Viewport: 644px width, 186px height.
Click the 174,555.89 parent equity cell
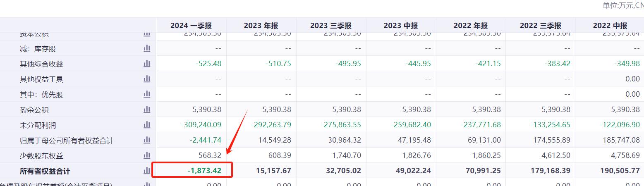point(553,141)
